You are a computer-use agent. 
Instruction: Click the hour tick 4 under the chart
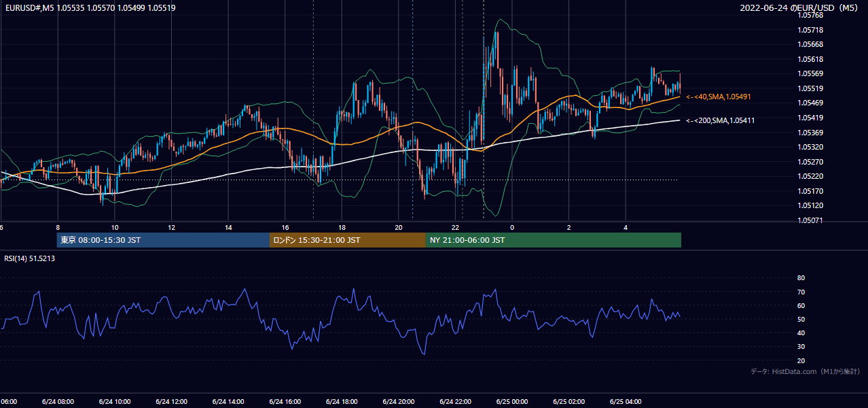[626, 227]
